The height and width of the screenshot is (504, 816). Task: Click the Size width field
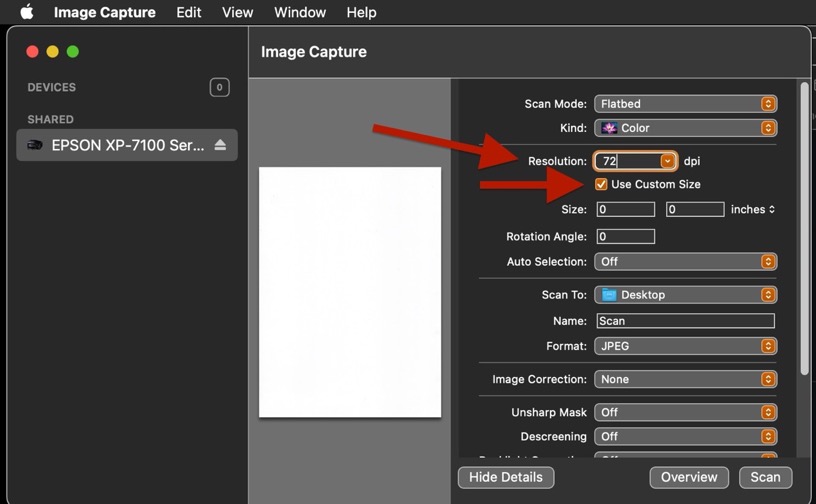point(626,209)
